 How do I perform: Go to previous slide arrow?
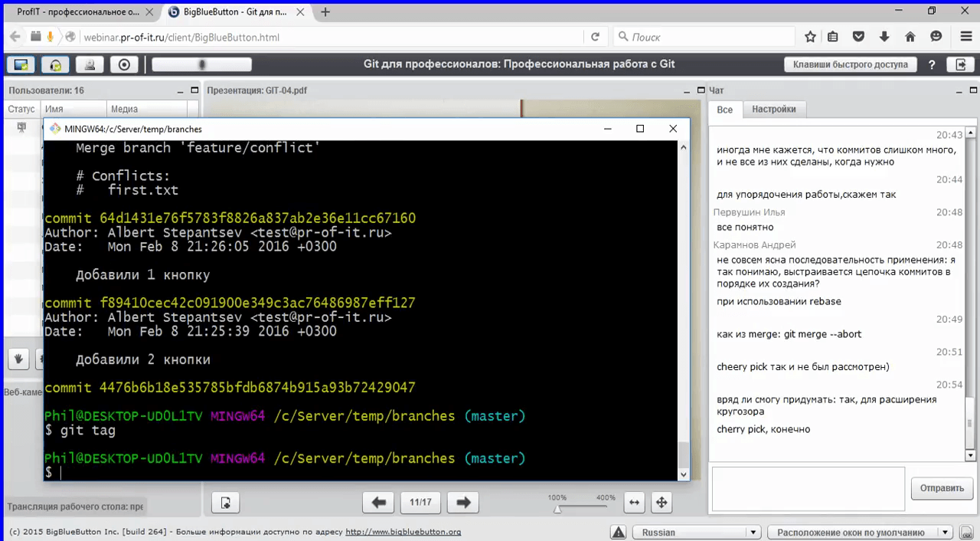[378, 503]
